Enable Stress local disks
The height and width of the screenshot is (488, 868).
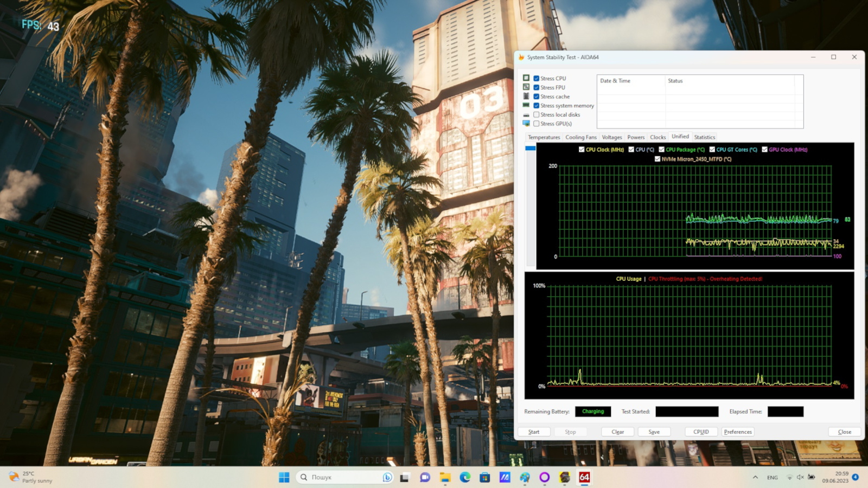536,114
